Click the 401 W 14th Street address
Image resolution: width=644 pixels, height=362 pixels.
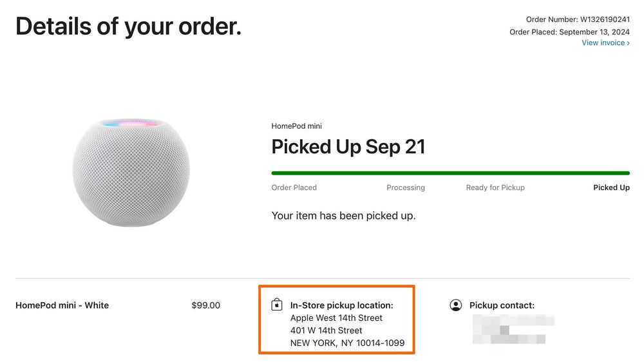(327, 330)
